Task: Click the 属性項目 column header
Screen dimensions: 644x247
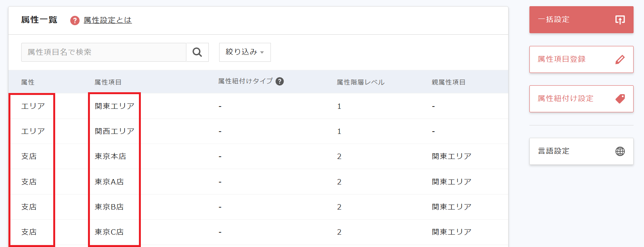Action: pyautogui.click(x=108, y=82)
